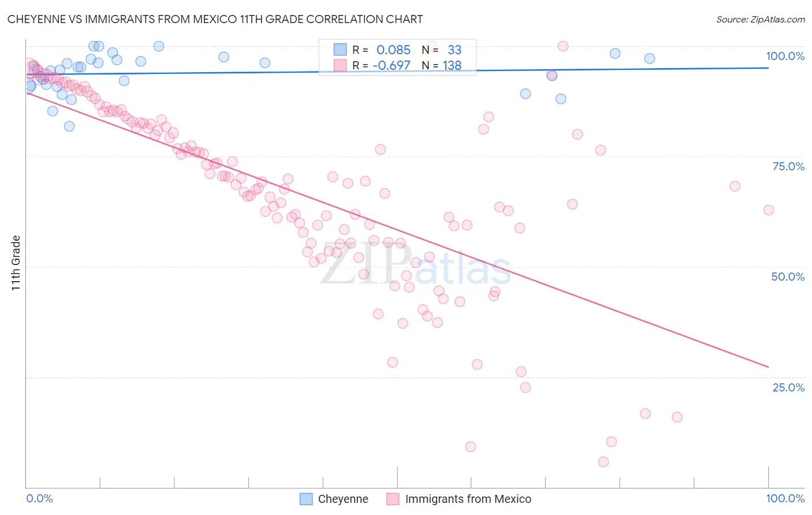Click the 11th Grade y-axis label

16,263
